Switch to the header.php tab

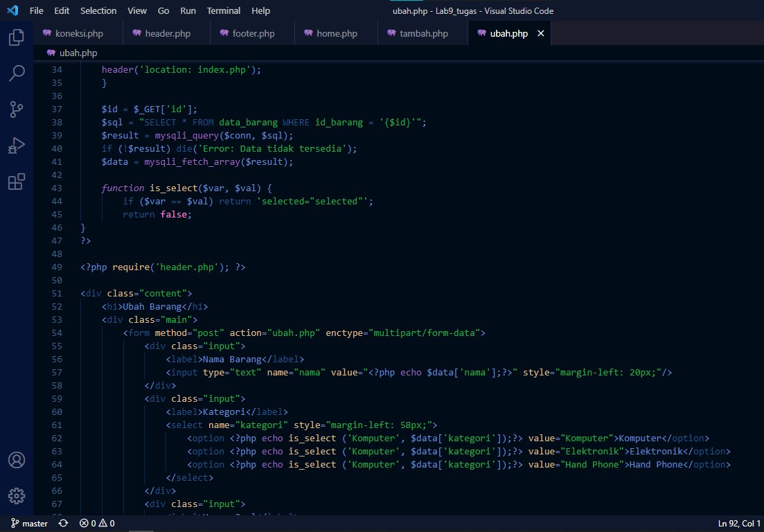[167, 34]
